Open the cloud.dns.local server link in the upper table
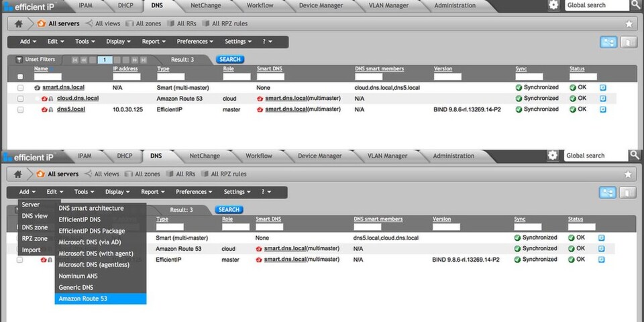The width and height of the screenshot is (644, 322). (78, 98)
